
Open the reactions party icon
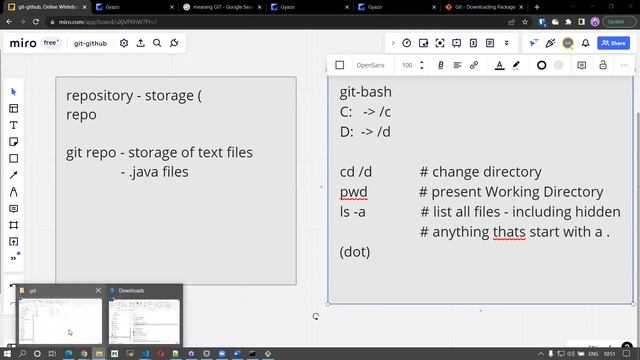[x=550, y=43]
